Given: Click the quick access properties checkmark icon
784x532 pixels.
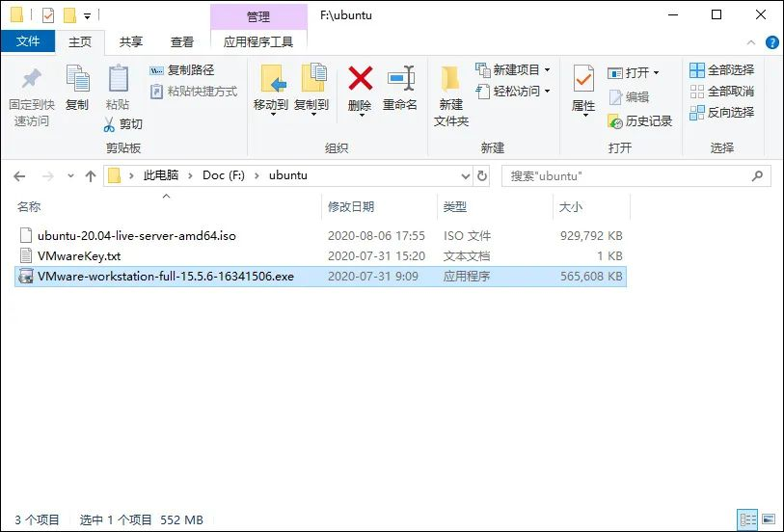Looking at the screenshot, I should (48, 15).
